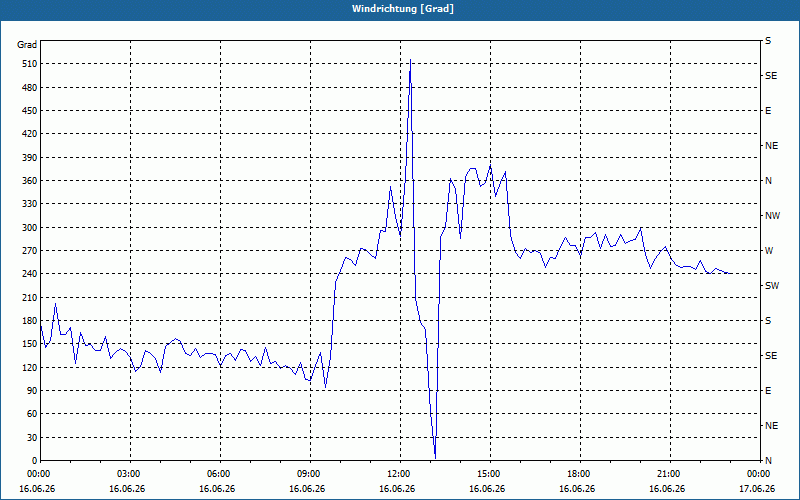The width and height of the screenshot is (800, 500).
Task: Click the 21:00 time axis label
Action: pyautogui.click(x=670, y=473)
